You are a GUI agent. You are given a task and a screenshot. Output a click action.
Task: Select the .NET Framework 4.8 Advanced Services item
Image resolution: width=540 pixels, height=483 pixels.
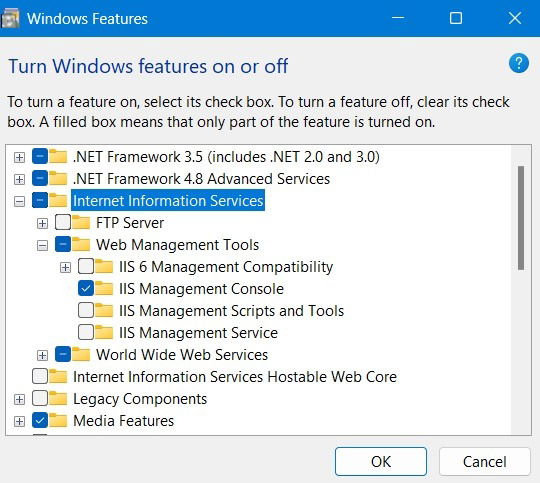point(201,179)
